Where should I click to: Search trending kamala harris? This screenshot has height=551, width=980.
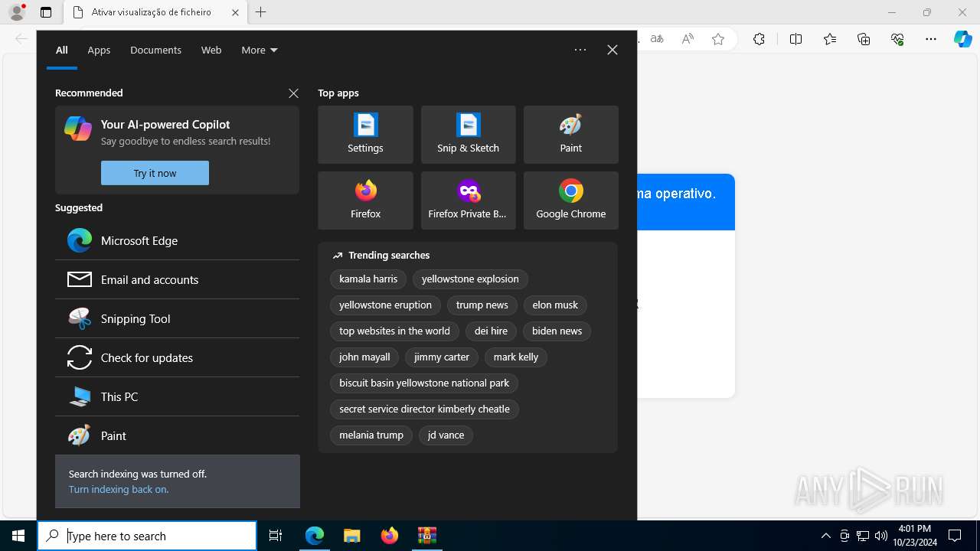(x=368, y=279)
